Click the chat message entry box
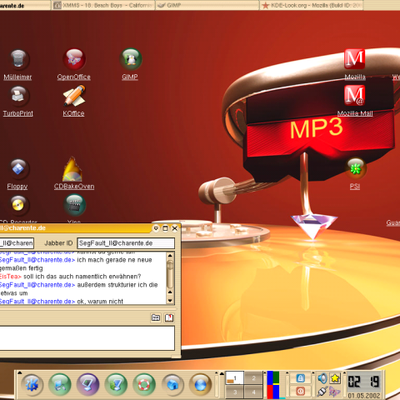This screenshot has width=400, height=400. pyautogui.click(x=87, y=338)
